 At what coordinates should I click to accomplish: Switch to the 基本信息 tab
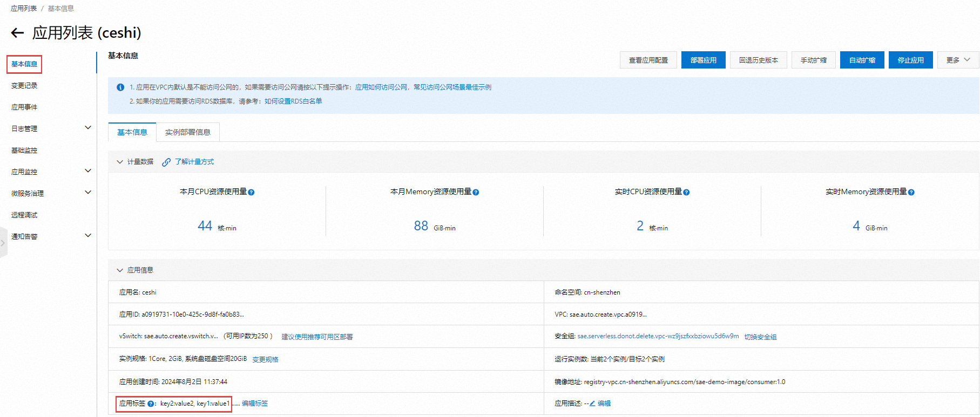[x=132, y=132]
